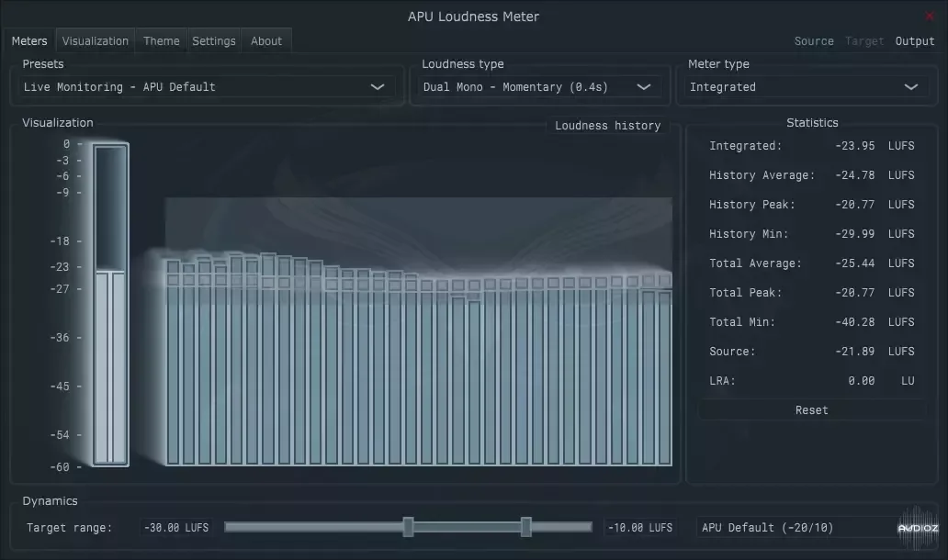Open the Theme tab

162,41
